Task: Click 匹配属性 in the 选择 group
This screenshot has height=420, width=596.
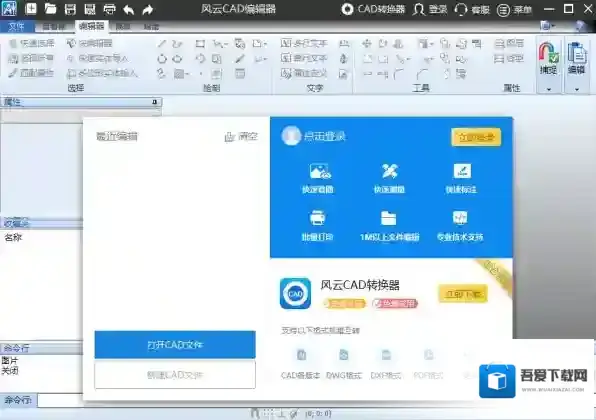Action: (x=31, y=73)
